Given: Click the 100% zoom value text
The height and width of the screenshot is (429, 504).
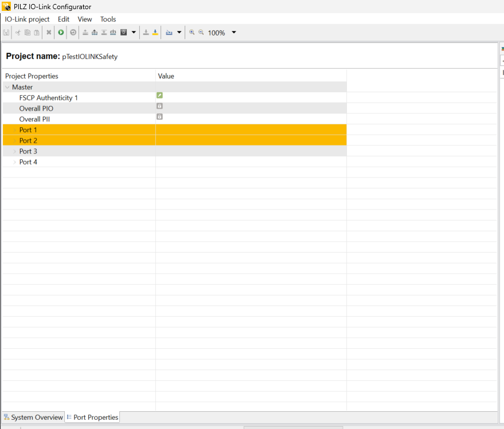Looking at the screenshot, I should tap(216, 33).
